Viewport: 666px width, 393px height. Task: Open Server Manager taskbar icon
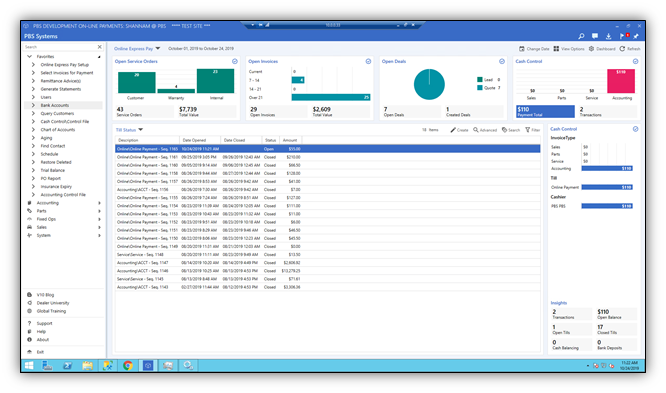48,365
